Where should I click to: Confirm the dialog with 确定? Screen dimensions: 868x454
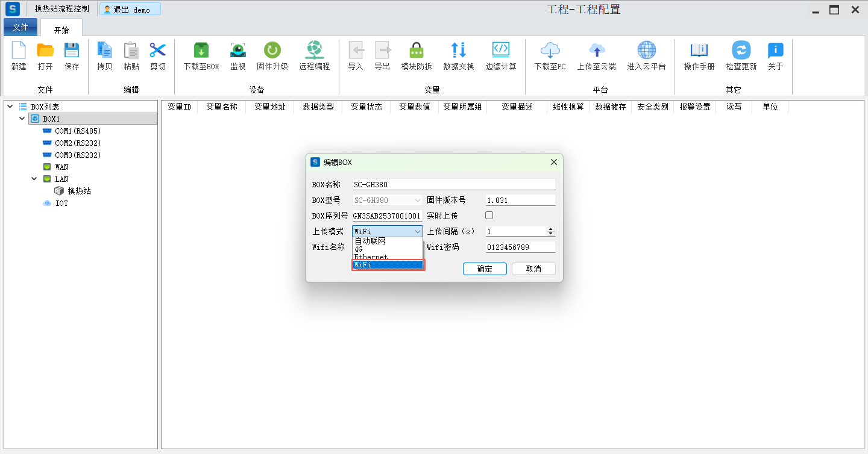485,269
